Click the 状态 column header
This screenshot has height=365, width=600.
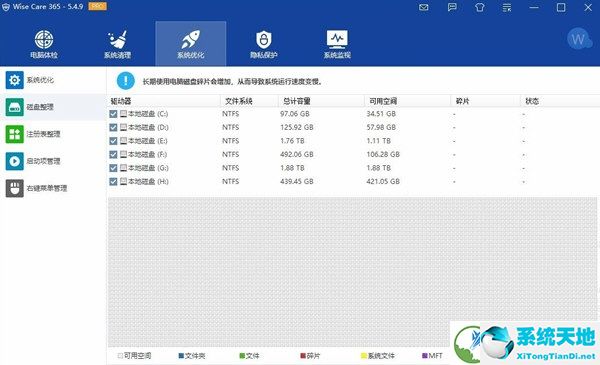coord(560,101)
